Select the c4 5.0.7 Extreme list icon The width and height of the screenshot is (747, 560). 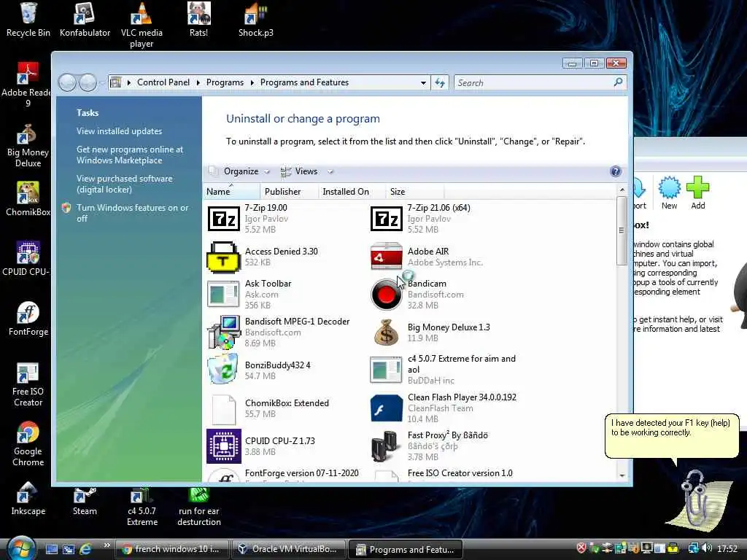point(387,370)
